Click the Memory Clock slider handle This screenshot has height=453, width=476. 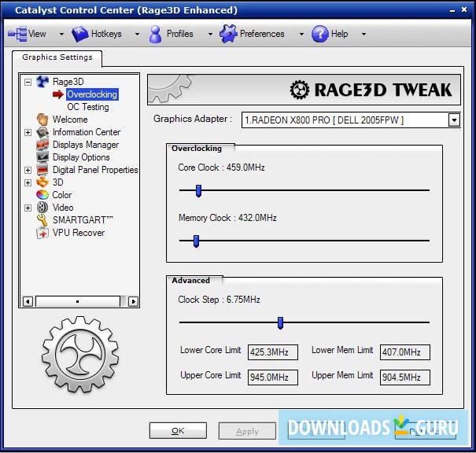[197, 241]
